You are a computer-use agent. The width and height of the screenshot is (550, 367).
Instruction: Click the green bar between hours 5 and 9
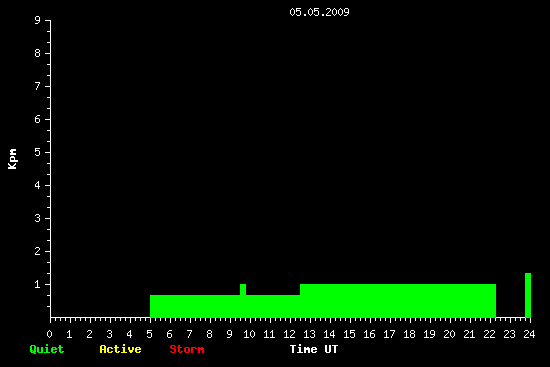(195, 306)
